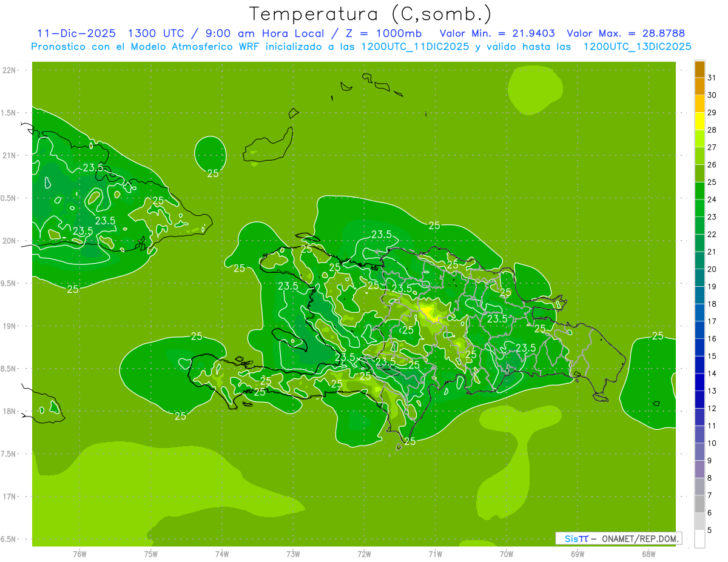Click the 'Z = 1000mb' level text

383,33
